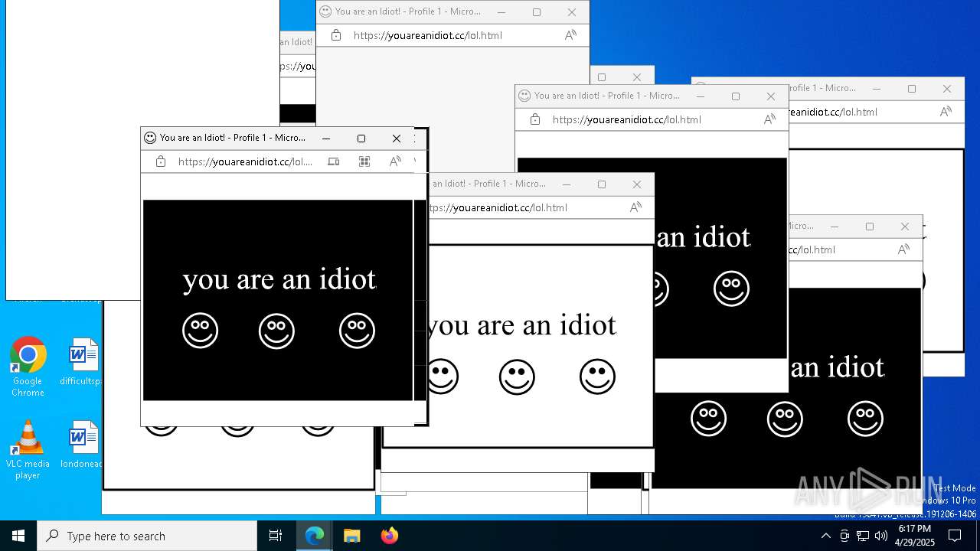Click the URL in the middle-right black-page window

[x=627, y=119]
